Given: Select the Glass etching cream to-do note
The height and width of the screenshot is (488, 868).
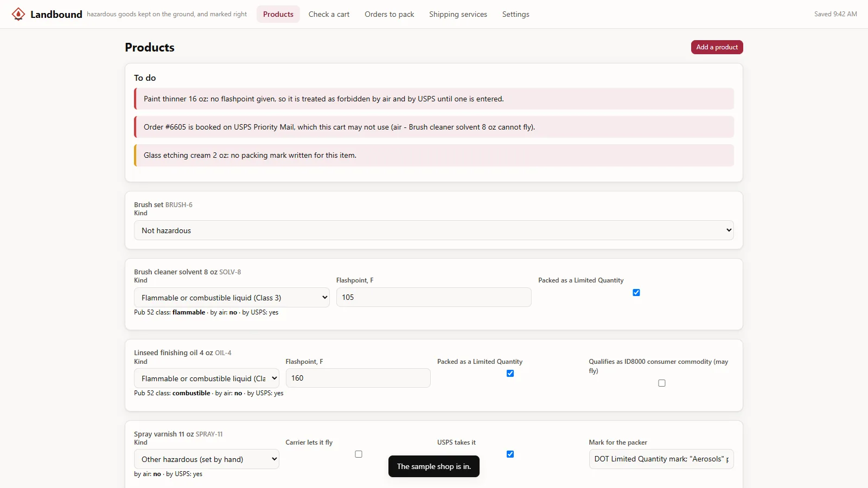Looking at the screenshot, I should (434, 155).
